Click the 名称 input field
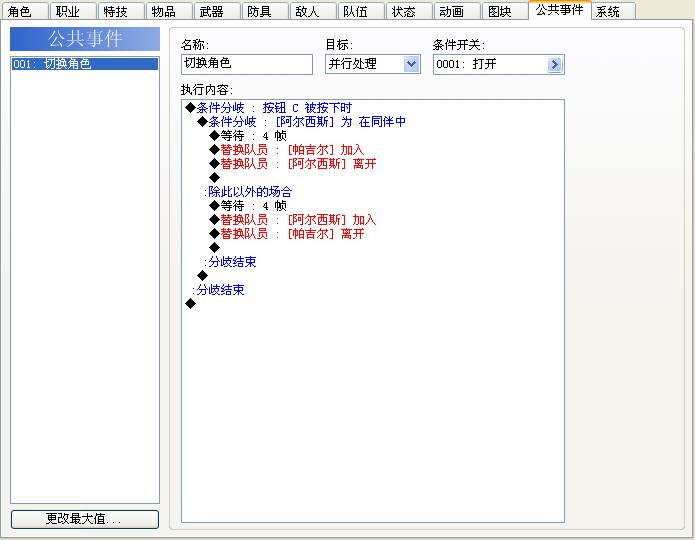Image resolution: width=695 pixels, height=540 pixels. pos(247,64)
